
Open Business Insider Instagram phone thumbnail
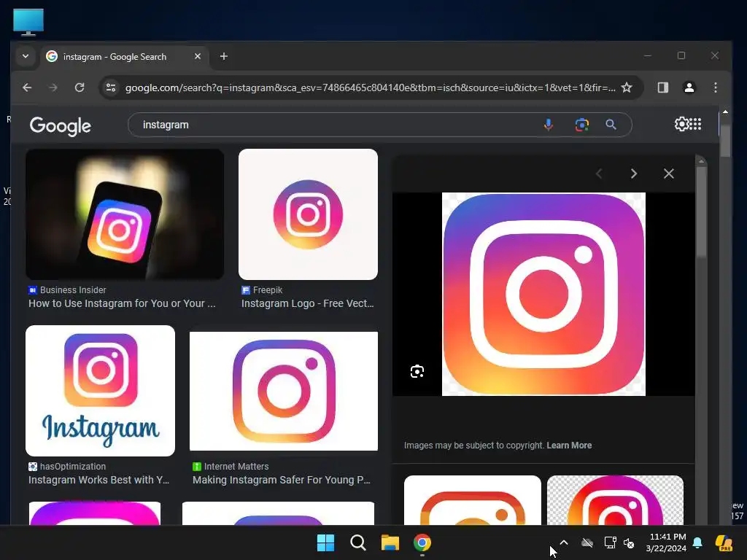point(125,214)
